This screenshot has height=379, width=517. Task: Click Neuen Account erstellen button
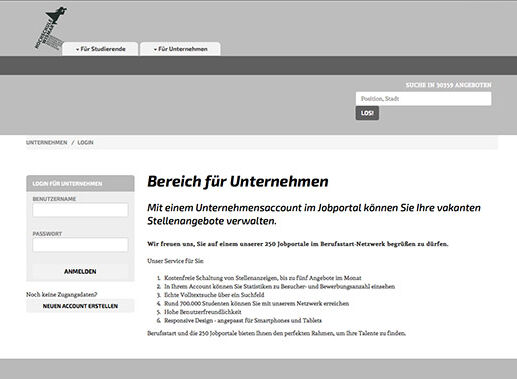(x=80, y=306)
